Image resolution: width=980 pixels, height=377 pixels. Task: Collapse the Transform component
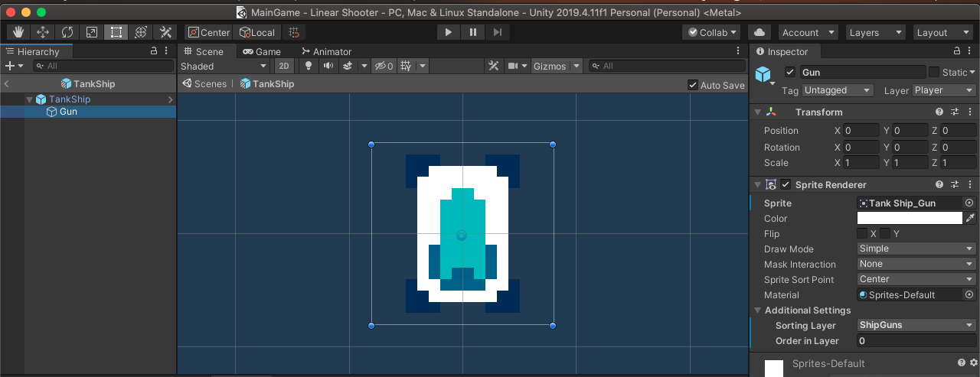point(758,112)
